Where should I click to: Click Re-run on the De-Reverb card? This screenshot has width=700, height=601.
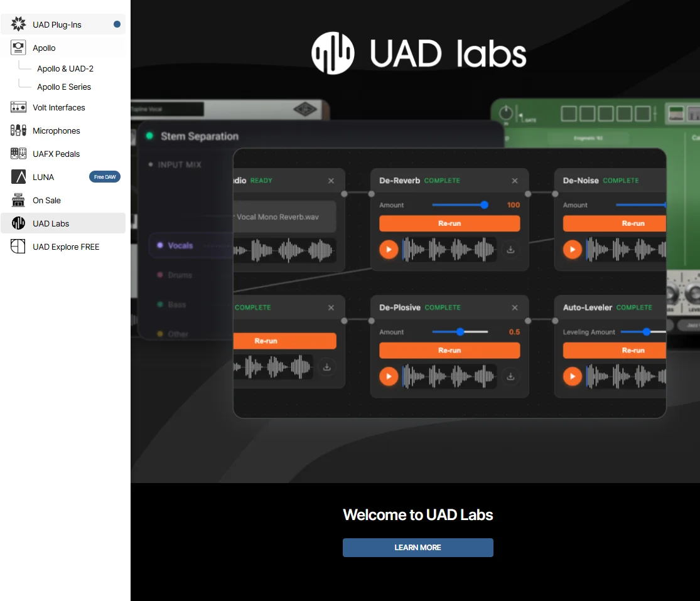450,223
